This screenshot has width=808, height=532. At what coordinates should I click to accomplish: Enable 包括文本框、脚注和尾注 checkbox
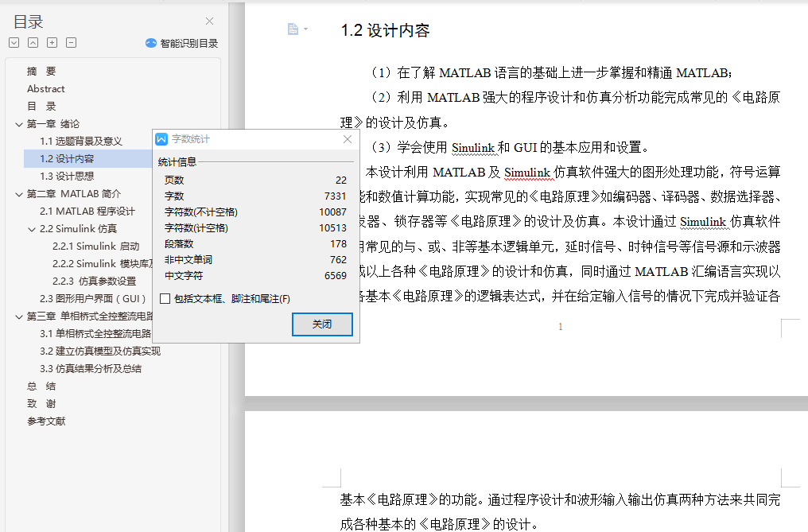[x=165, y=299]
